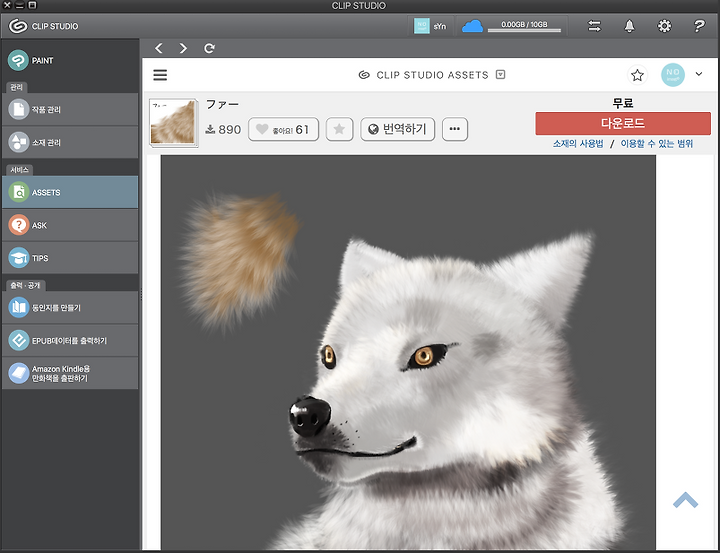Click the back-to-top arrow
The height and width of the screenshot is (553, 720).
[685, 500]
